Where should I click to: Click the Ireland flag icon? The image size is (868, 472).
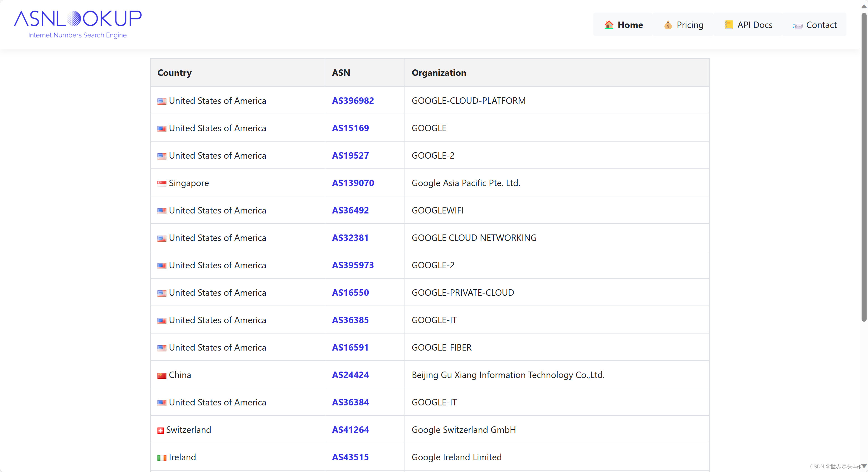162,457
